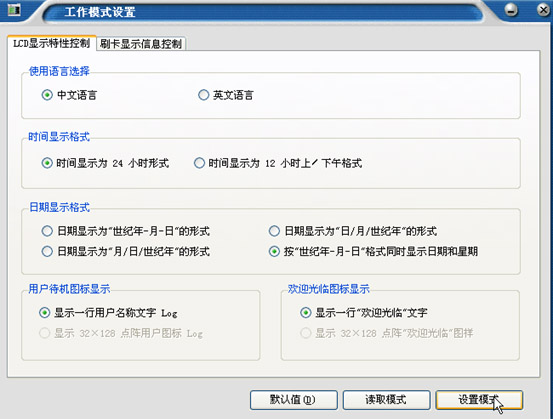This screenshot has height=419, width=553.
Task: Click the 默认值(D) button
Action: [294, 400]
